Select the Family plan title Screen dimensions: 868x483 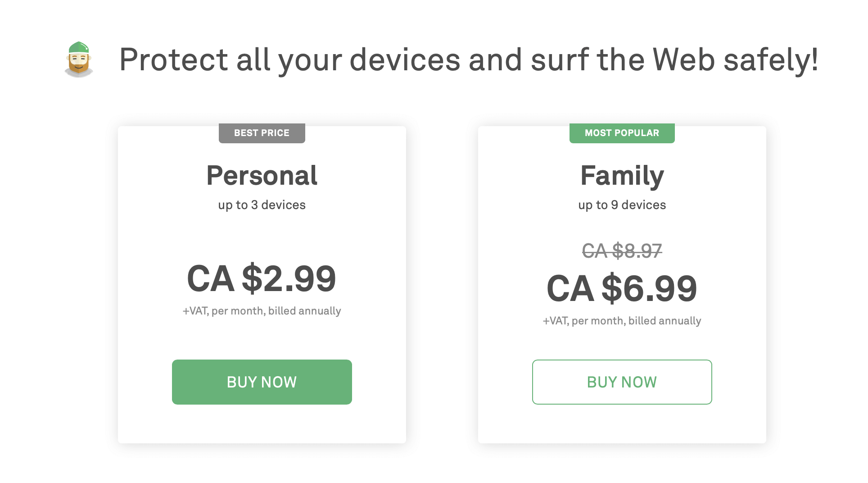[x=622, y=176]
